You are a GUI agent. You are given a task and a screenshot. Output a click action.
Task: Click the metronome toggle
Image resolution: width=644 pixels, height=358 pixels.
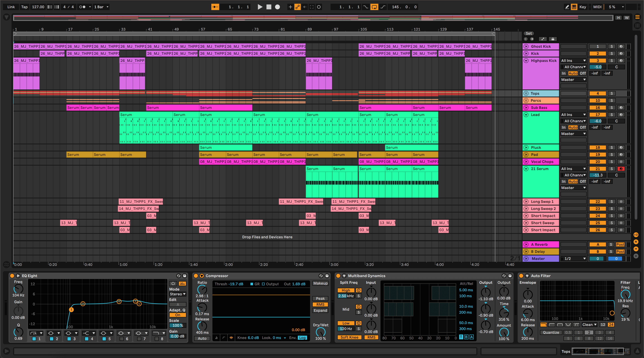click(x=82, y=7)
